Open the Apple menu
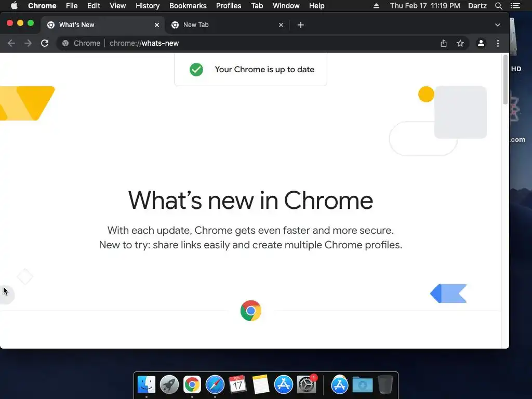 [14, 6]
